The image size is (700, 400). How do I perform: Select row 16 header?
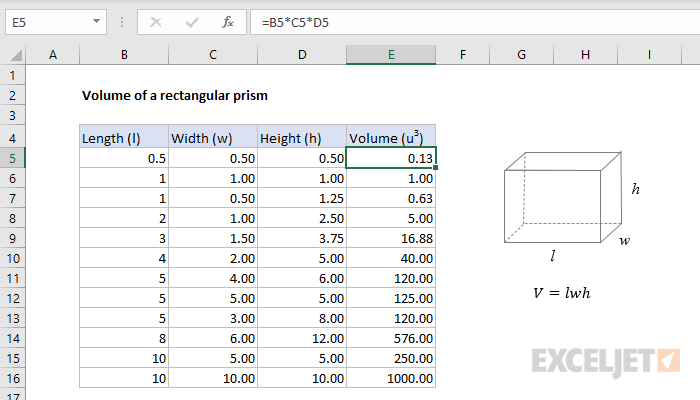pyautogui.click(x=12, y=379)
